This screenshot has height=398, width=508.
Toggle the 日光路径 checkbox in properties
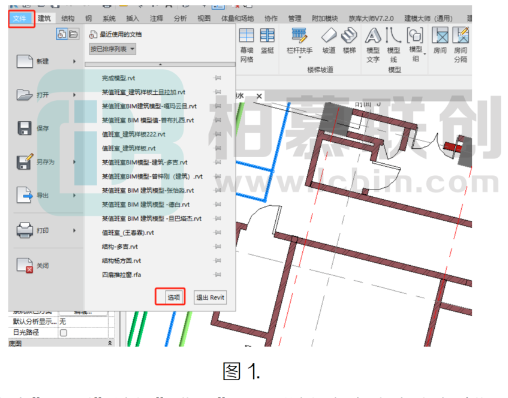pos(63,332)
